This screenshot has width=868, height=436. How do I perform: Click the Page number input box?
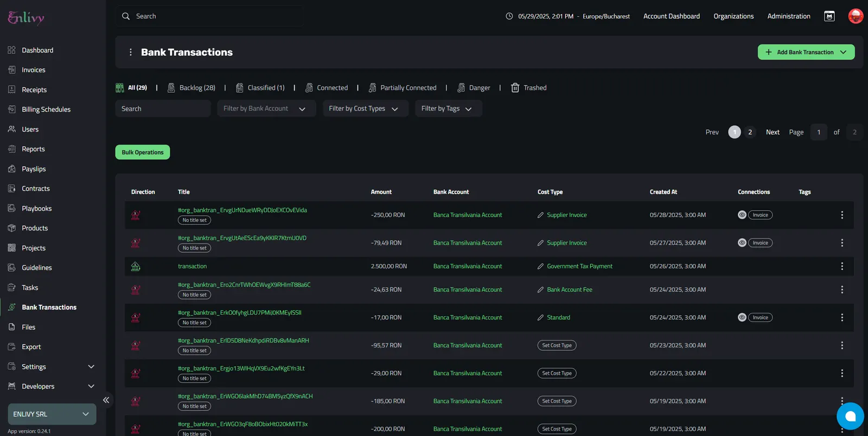tap(819, 132)
